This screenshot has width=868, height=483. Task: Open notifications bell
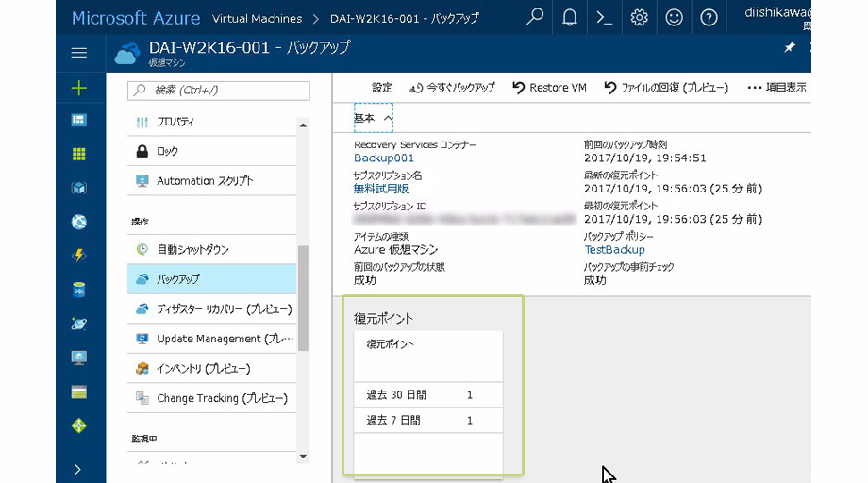coord(569,18)
